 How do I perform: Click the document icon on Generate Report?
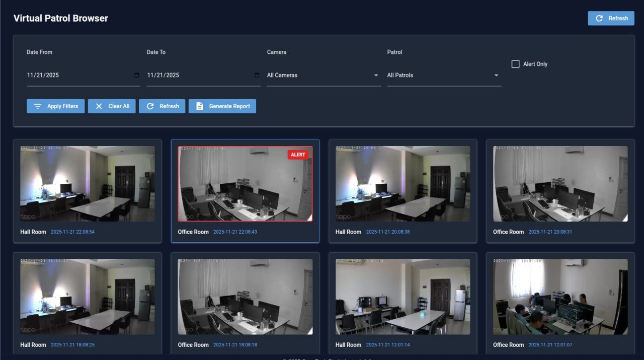[200, 106]
